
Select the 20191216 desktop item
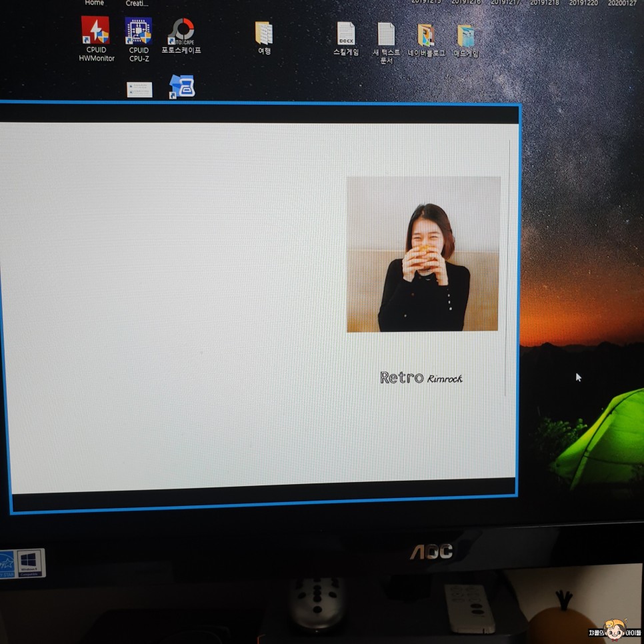click(466, 3)
